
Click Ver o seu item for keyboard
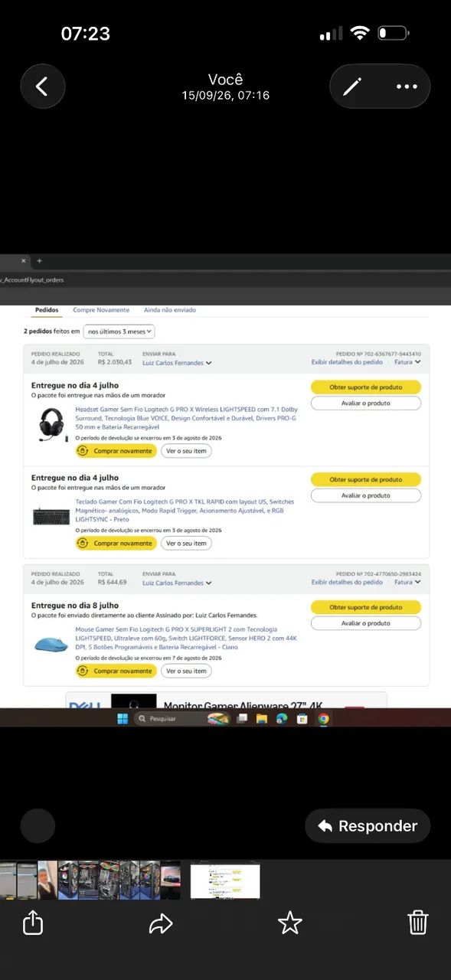(x=186, y=543)
